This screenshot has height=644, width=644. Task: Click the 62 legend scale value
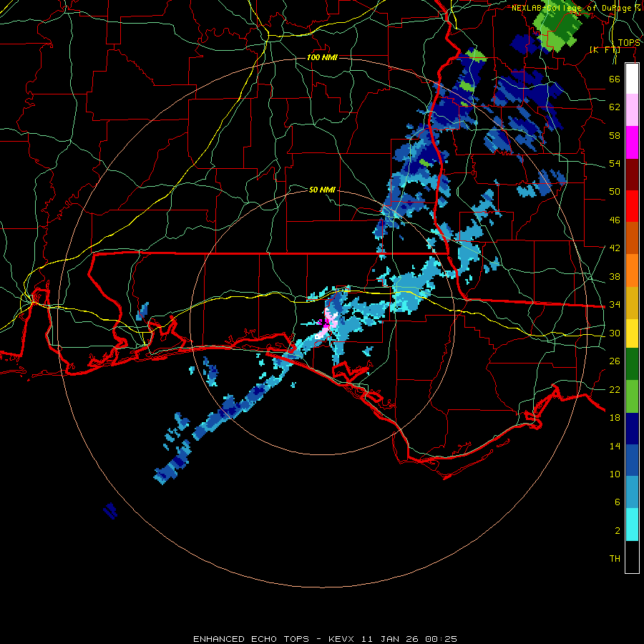pyautogui.click(x=615, y=107)
